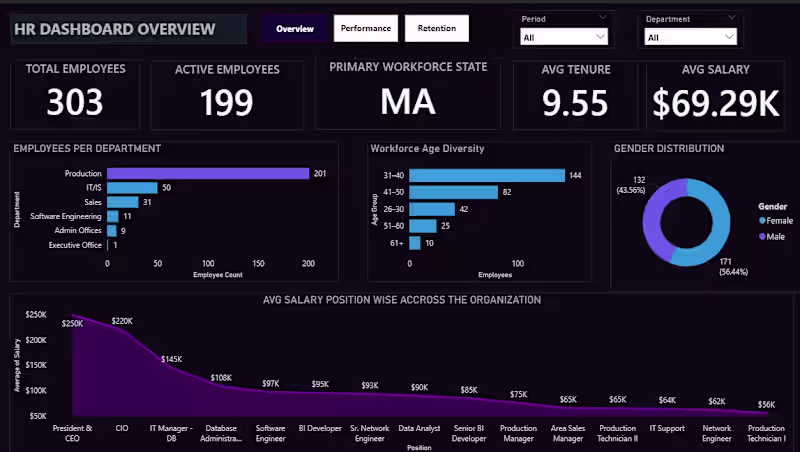This screenshot has height=452, width=800.
Task: Click the Male legend color marker
Action: pos(762,237)
